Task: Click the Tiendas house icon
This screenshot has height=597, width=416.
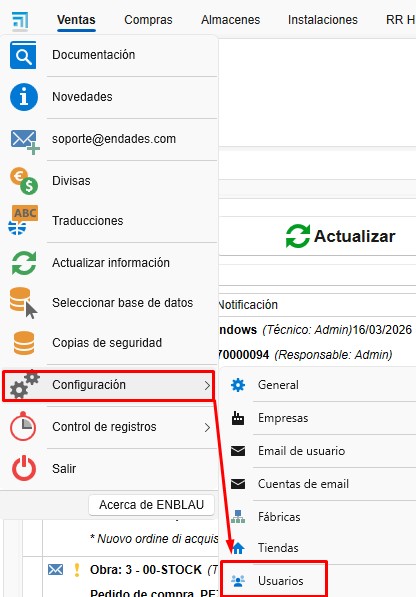Action: 238,548
